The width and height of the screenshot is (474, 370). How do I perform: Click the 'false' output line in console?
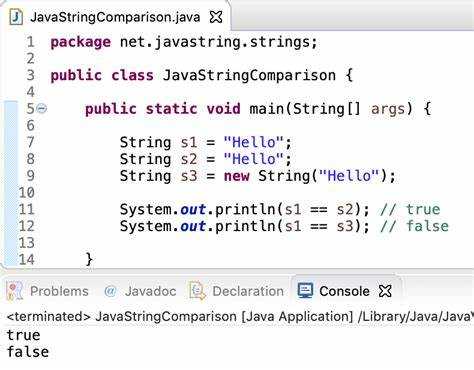pyautogui.click(x=28, y=352)
